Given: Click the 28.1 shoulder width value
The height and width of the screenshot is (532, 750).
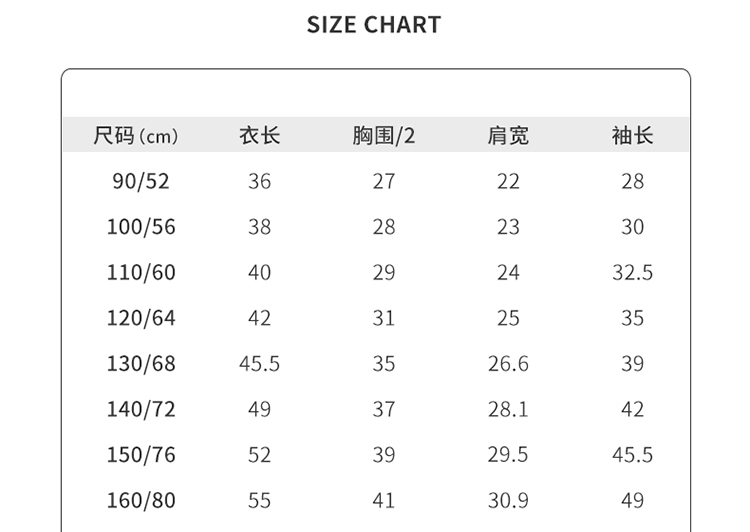Looking at the screenshot, I should (508, 409).
